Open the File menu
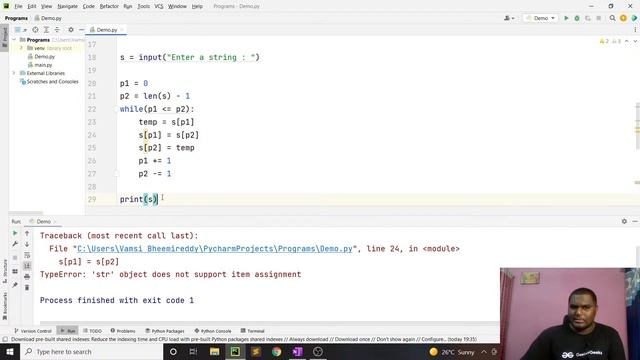This screenshot has height=360, width=640. click(x=18, y=6)
